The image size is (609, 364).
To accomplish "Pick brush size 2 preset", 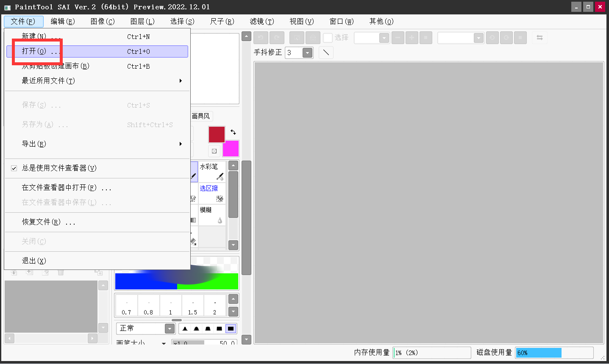I will (215, 306).
